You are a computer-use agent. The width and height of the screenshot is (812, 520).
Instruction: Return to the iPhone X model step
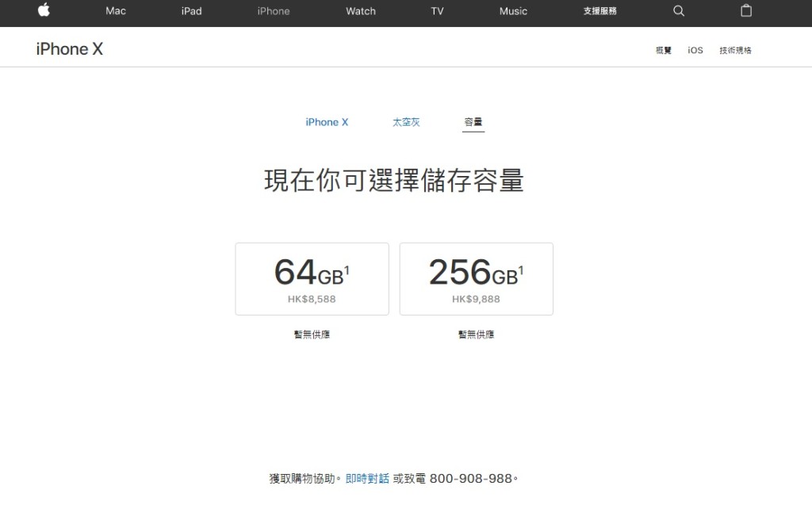click(327, 122)
